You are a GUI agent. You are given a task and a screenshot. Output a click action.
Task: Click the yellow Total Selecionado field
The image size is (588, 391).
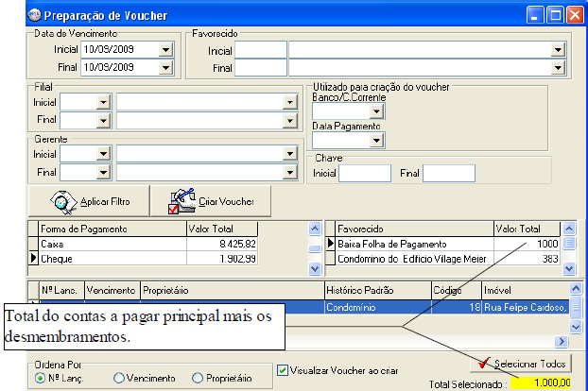click(542, 383)
